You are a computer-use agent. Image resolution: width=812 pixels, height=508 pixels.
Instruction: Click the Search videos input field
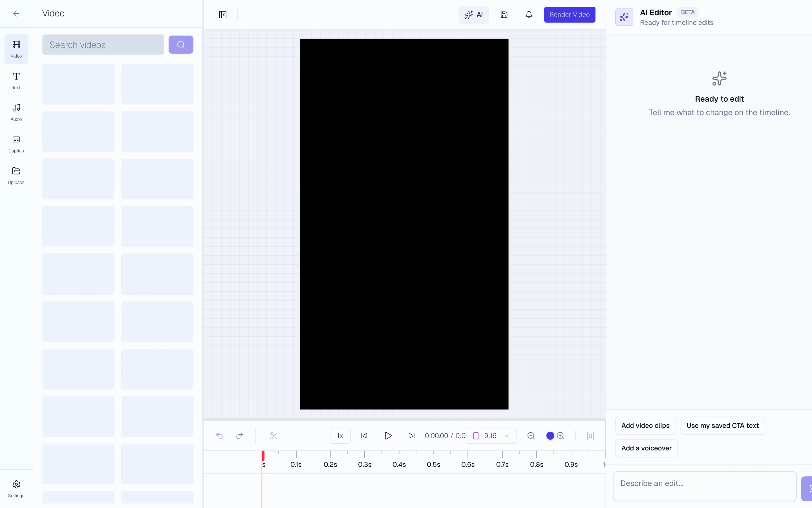point(103,45)
